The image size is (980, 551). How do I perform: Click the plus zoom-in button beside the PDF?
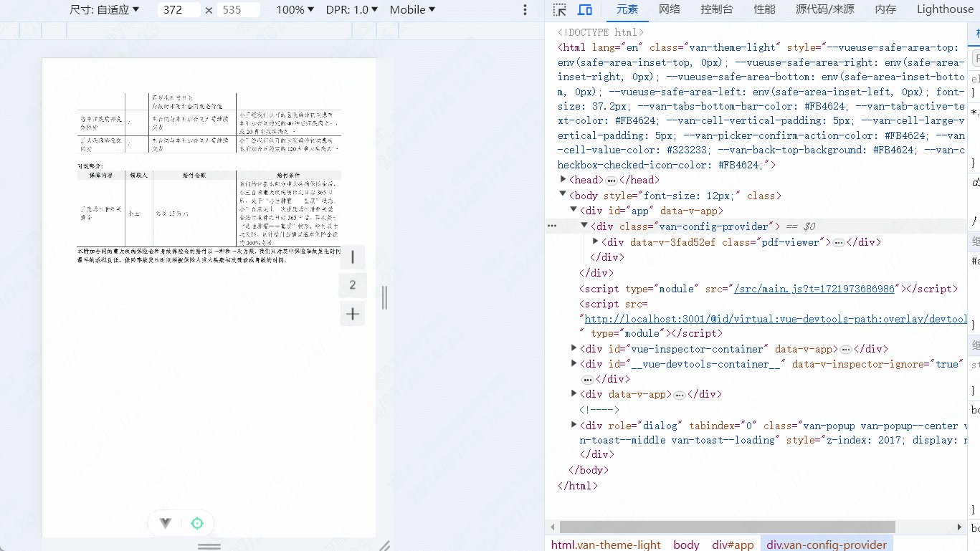tap(352, 313)
